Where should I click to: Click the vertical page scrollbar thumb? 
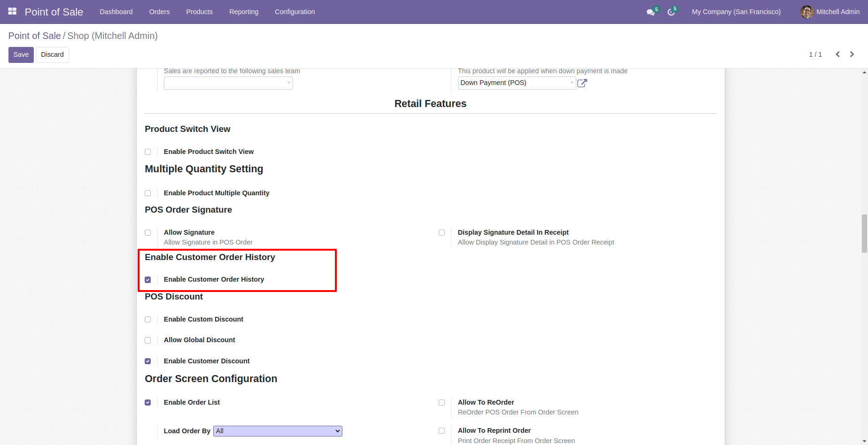tap(864, 233)
